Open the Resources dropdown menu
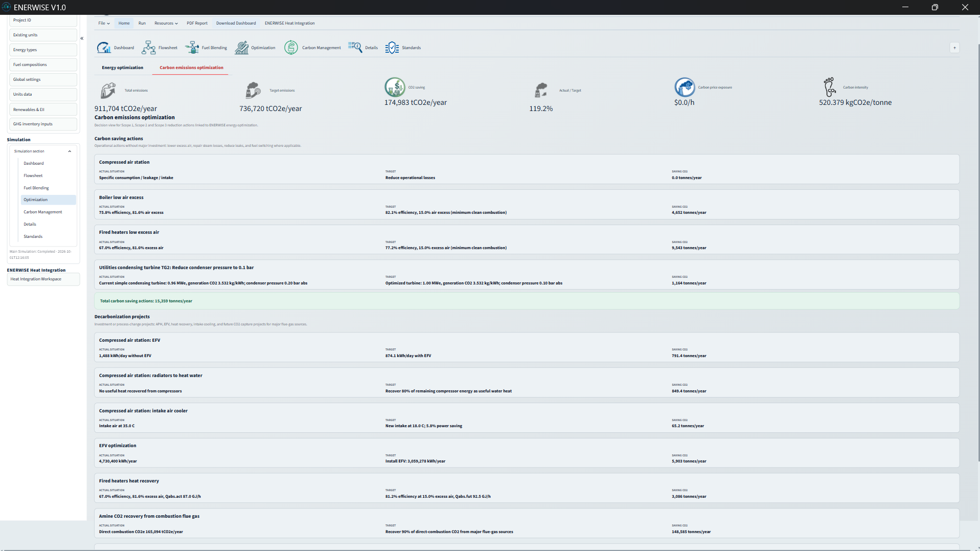The height and width of the screenshot is (551, 980). [166, 23]
